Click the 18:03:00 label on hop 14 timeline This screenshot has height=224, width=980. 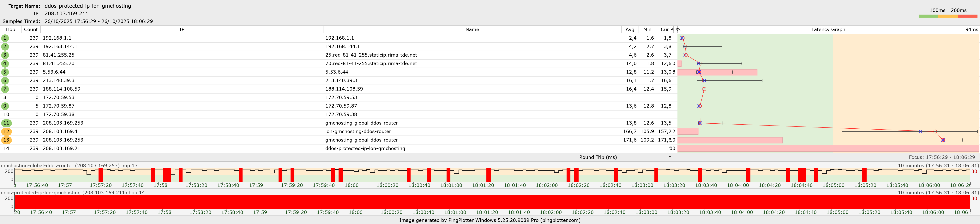(646, 212)
